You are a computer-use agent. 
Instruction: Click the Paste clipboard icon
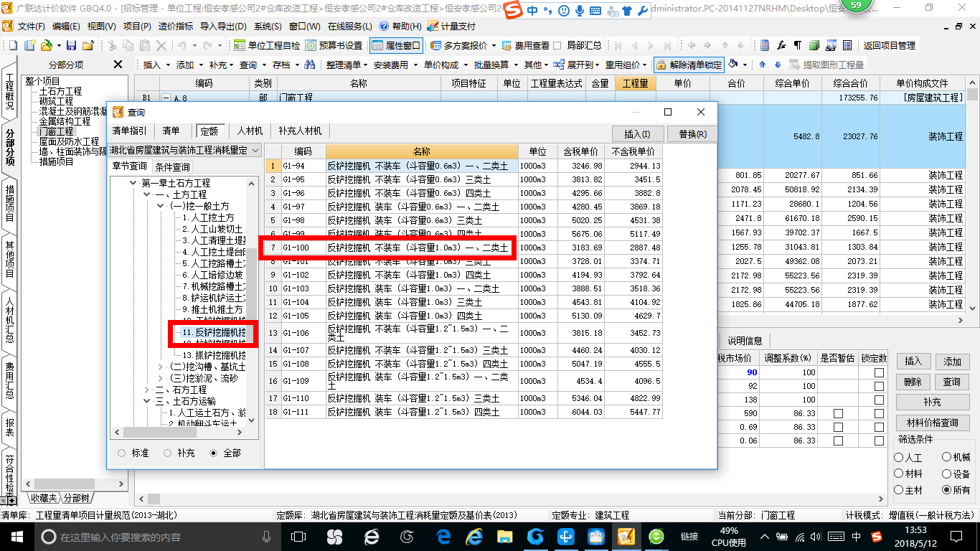click(146, 45)
